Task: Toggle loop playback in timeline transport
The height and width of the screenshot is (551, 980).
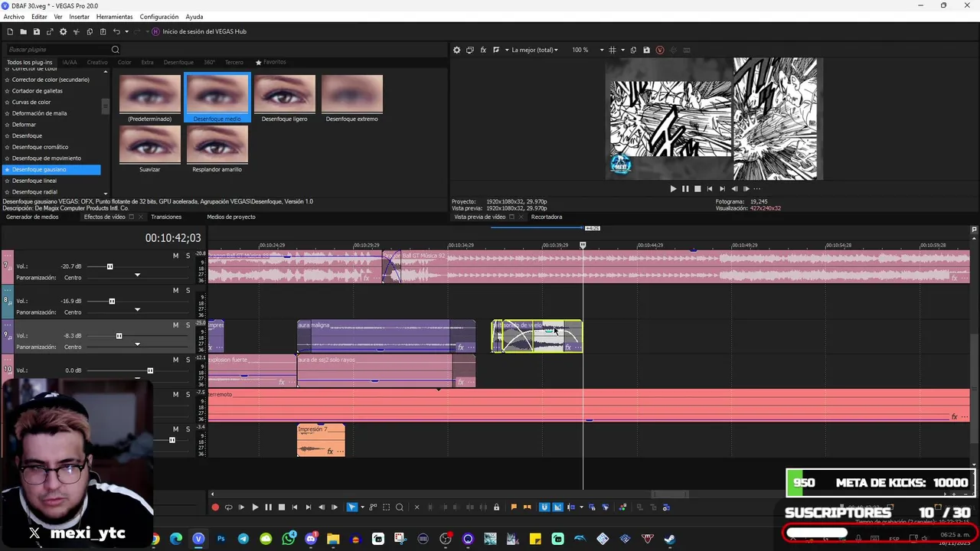Action: pyautogui.click(x=228, y=507)
